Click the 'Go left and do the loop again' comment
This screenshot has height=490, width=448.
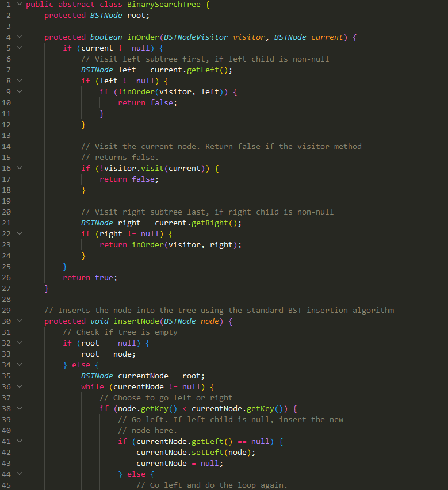click(x=212, y=485)
